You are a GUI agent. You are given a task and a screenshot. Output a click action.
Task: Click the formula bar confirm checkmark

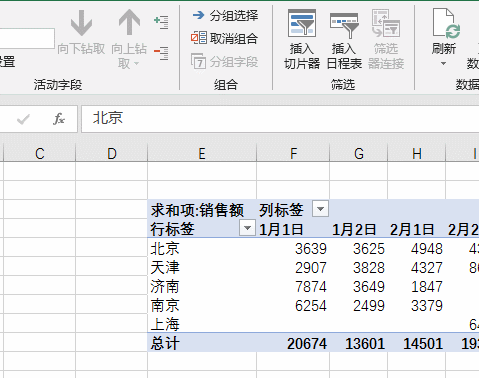[23, 119]
